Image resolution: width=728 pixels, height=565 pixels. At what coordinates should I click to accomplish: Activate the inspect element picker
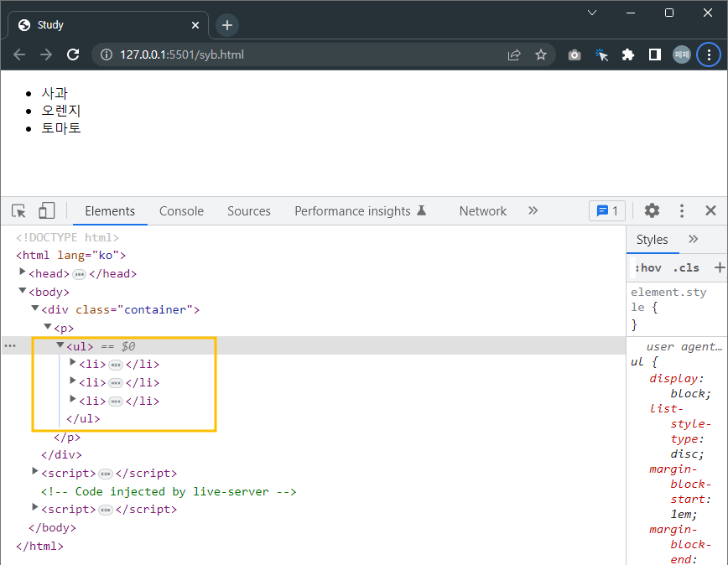[19, 211]
